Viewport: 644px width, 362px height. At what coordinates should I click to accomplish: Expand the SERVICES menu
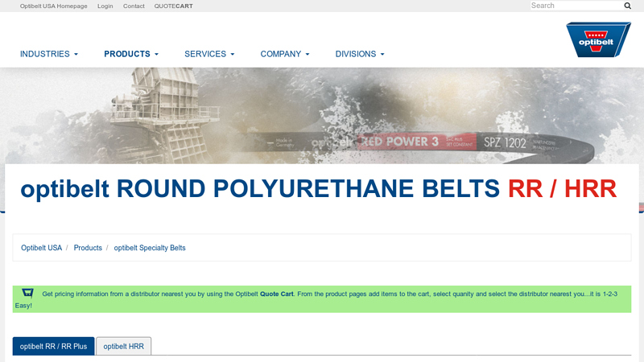[209, 54]
